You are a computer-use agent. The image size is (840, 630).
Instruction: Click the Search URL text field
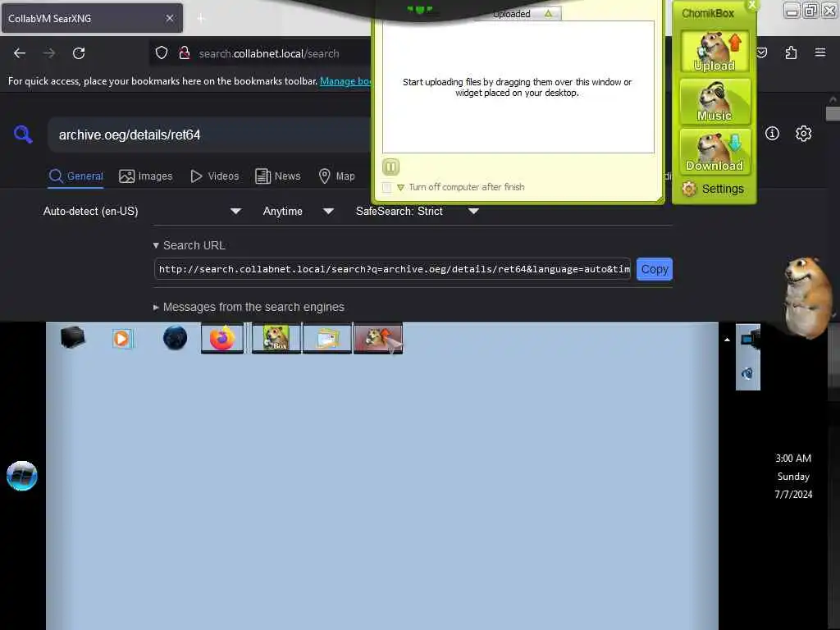tap(393, 269)
